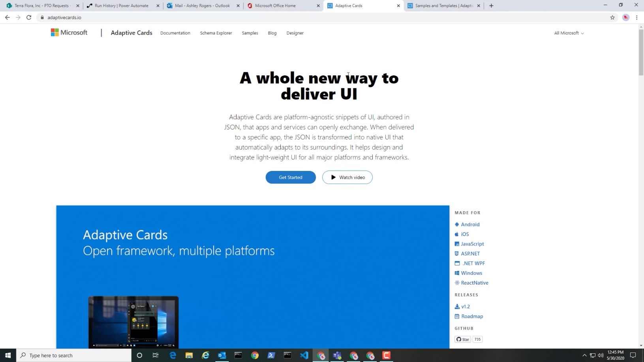Open File Explorer from the taskbar
The height and width of the screenshot is (362, 644).
pos(189,355)
